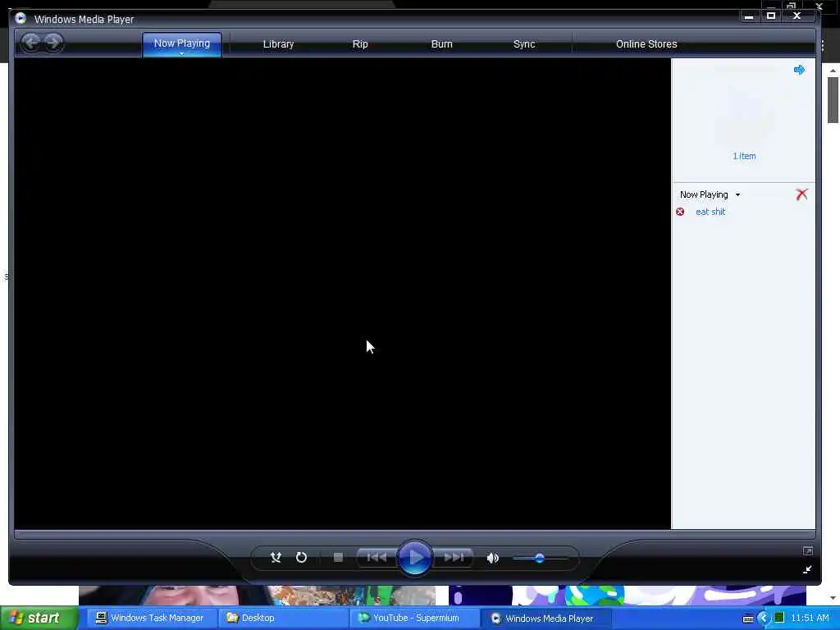
Task: Switch to Desktop folder in taskbar
Action: pos(283,618)
